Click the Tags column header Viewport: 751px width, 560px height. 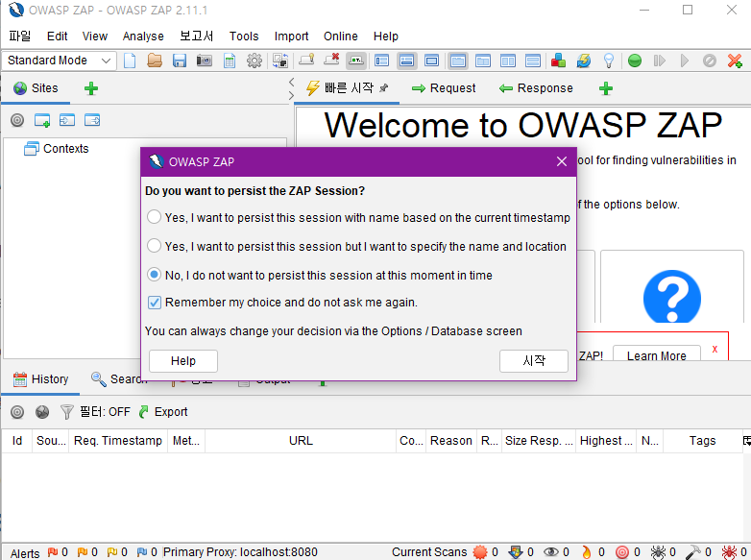pyautogui.click(x=702, y=441)
